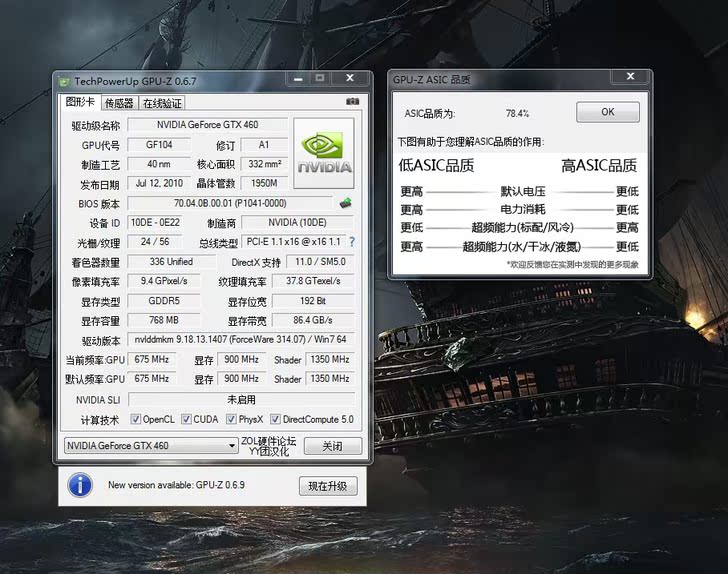Toggle the OpenCL checkbox
Image resolution: width=728 pixels, height=574 pixels.
click(x=135, y=419)
